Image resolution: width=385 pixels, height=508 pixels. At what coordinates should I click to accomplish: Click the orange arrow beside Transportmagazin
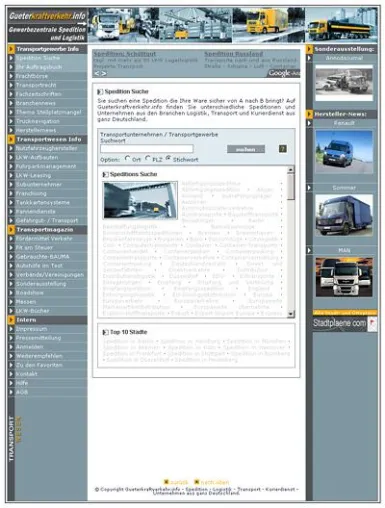(x=11, y=230)
